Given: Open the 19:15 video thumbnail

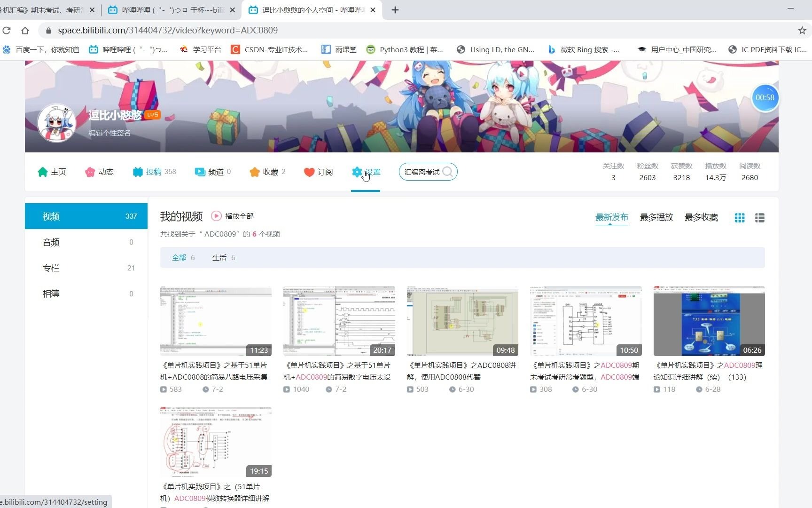Looking at the screenshot, I should coord(216,442).
